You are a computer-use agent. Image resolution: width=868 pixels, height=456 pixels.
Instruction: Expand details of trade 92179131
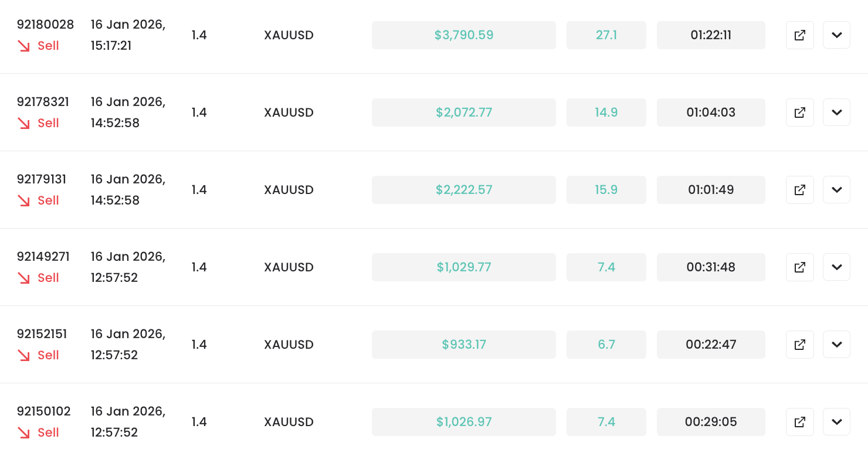[x=836, y=190]
